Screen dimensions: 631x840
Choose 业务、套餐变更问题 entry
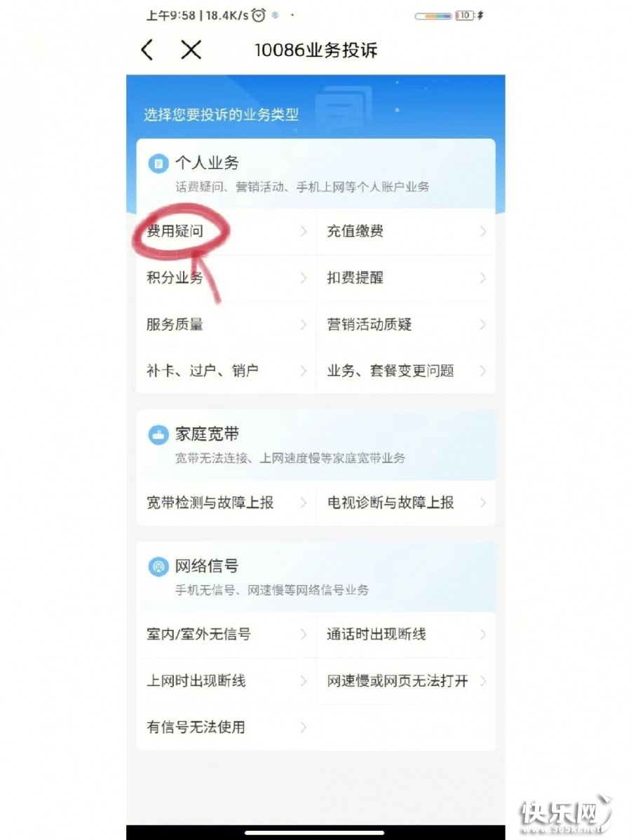[406, 371]
